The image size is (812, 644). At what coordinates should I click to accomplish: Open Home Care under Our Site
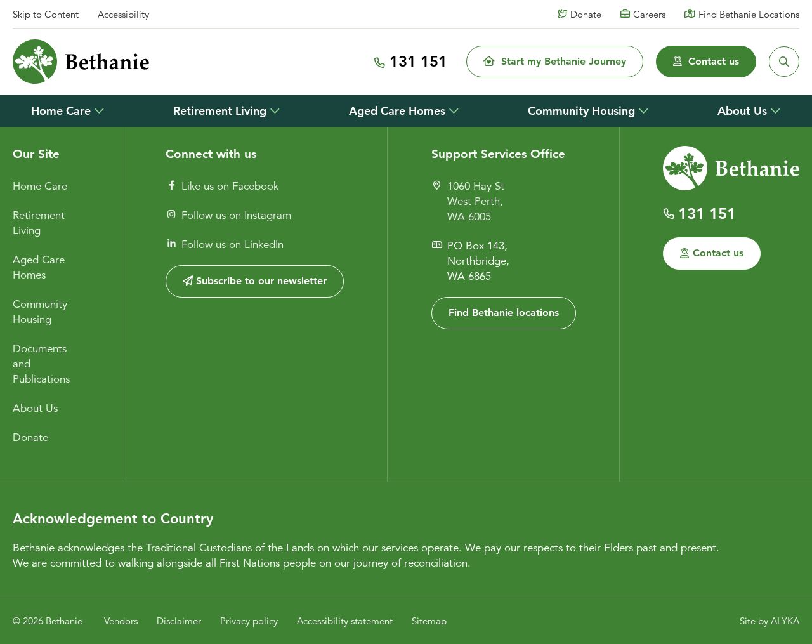point(40,186)
